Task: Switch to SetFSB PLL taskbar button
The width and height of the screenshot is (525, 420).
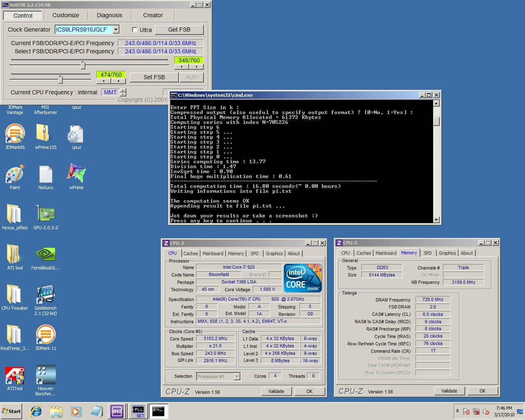Action: [x=138, y=411]
